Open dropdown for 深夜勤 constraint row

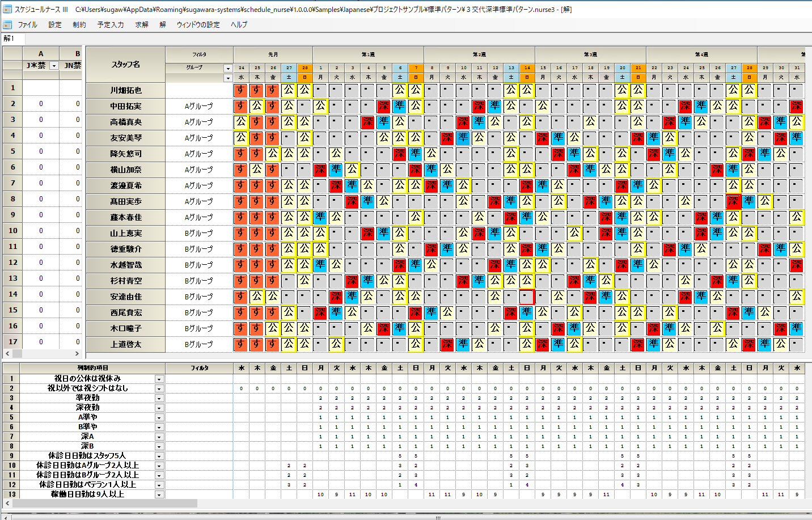pyautogui.click(x=159, y=408)
